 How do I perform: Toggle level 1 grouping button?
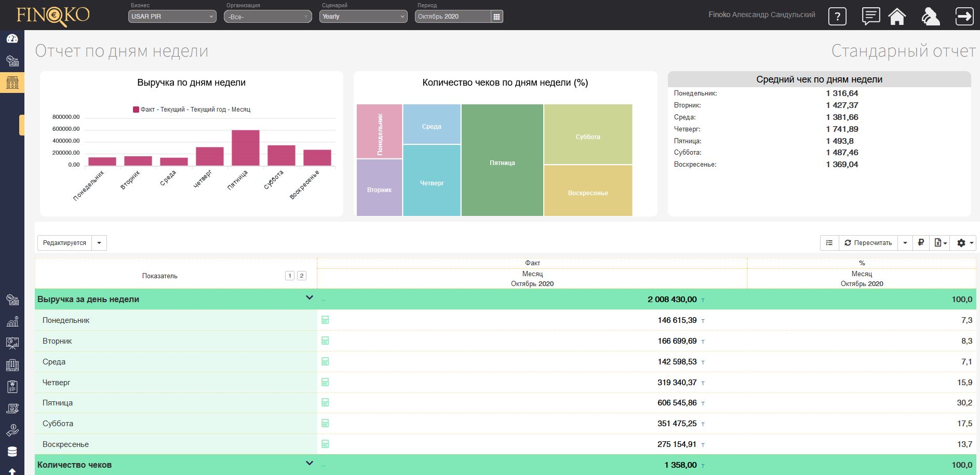pyautogui.click(x=290, y=276)
